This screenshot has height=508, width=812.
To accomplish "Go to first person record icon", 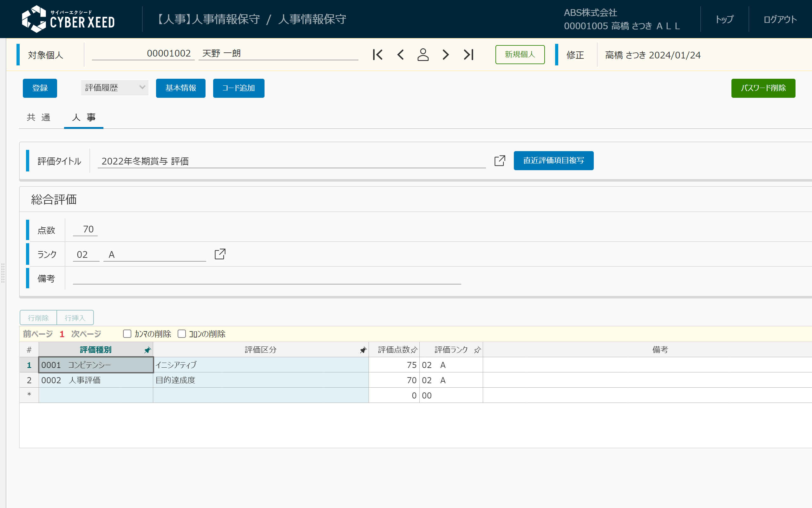I will (377, 55).
